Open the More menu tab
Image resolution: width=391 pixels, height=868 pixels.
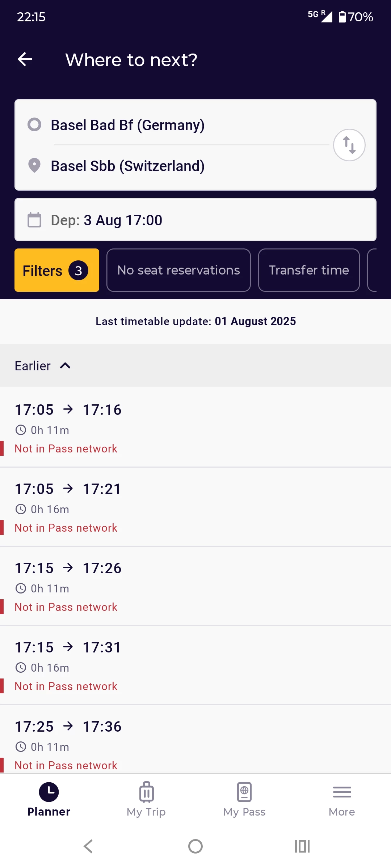click(x=342, y=799)
